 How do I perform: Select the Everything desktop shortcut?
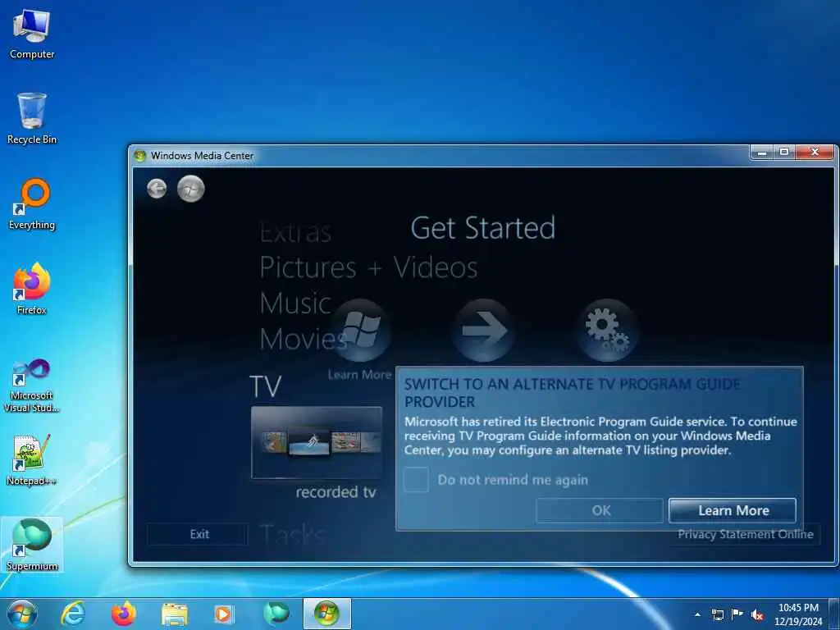tap(32, 204)
